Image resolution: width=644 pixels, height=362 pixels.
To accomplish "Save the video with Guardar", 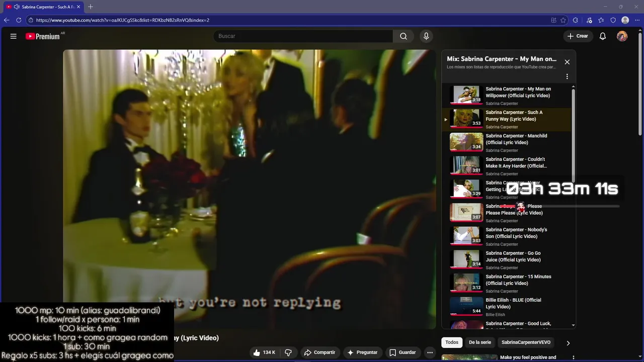I will tap(403, 352).
